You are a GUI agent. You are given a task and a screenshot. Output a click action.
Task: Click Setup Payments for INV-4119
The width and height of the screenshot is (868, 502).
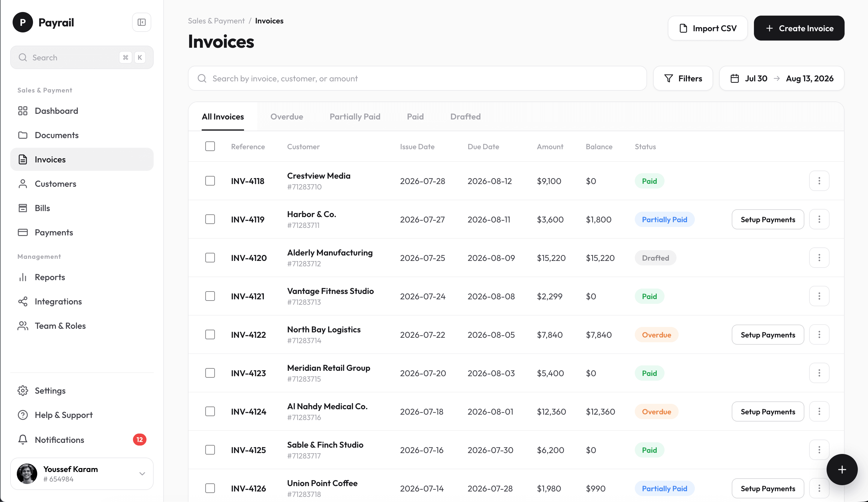coord(768,219)
